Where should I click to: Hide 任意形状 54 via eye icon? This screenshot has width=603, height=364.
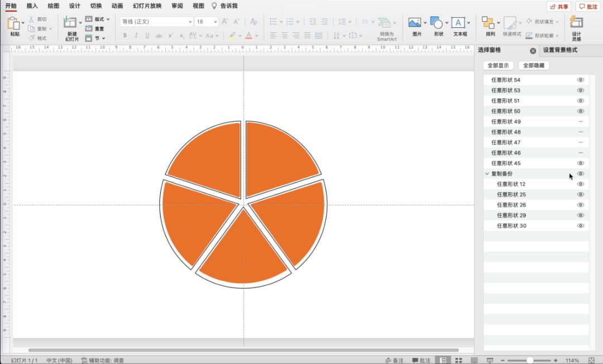(x=580, y=80)
